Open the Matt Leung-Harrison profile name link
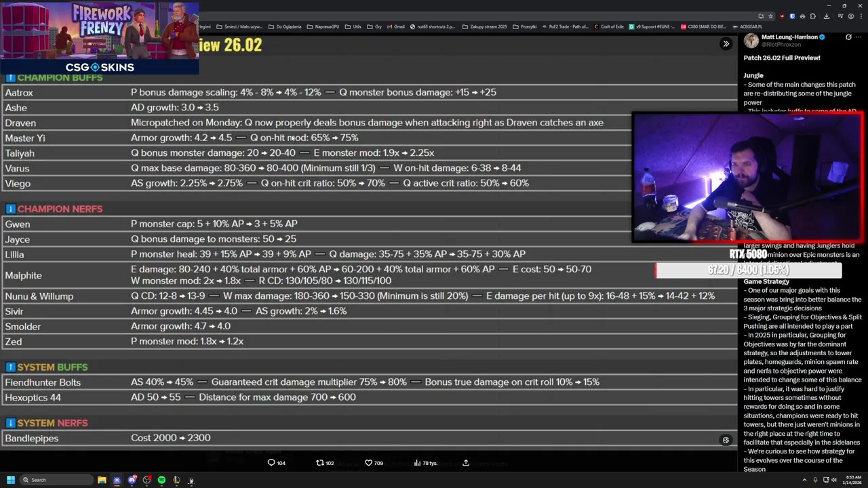The height and width of the screenshot is (488, 868). [x=789, y=37]
